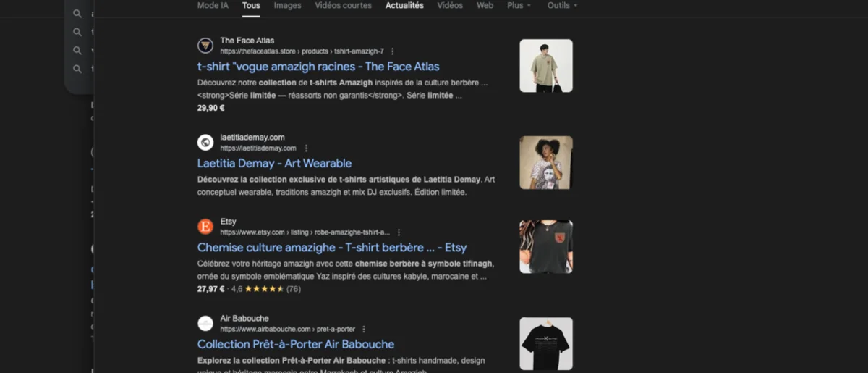Screen dimensions: 868x373
Task: Click the laetitiademay.com site name
Action: (252, 138)
